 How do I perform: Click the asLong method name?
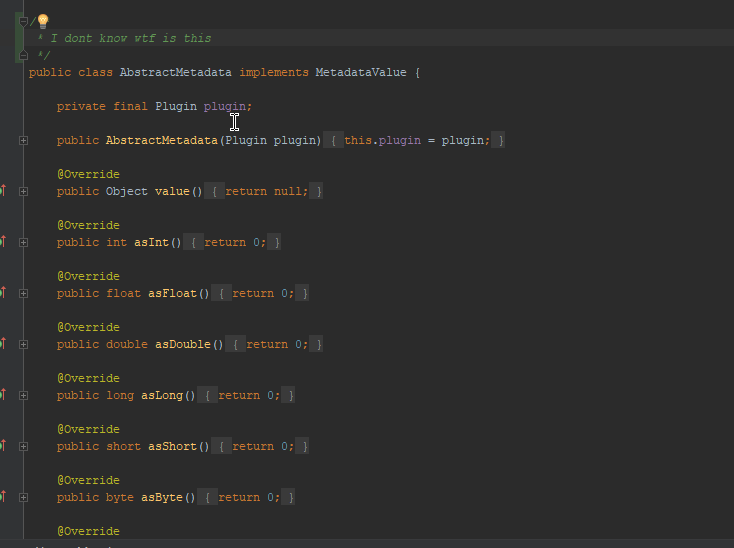coord(162,395)
